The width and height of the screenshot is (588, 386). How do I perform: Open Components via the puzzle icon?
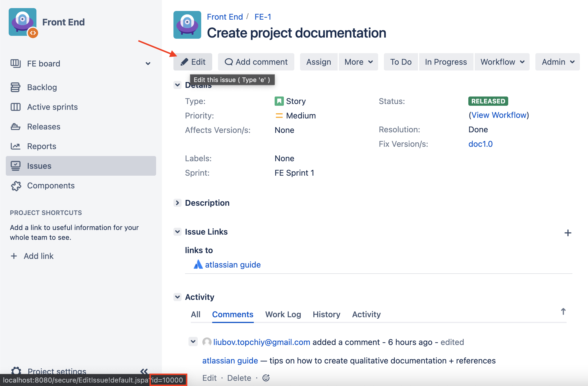(16, 186)
